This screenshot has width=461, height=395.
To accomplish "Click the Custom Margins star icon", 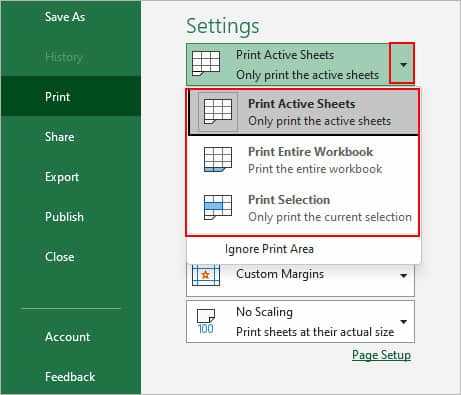I will pyautogui.click(x=206, y=275).
